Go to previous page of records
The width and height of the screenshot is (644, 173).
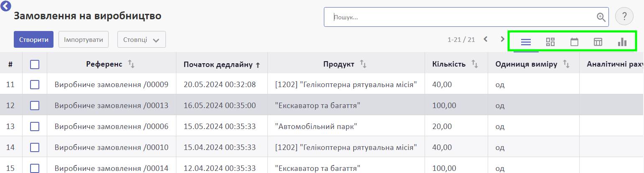486,39
